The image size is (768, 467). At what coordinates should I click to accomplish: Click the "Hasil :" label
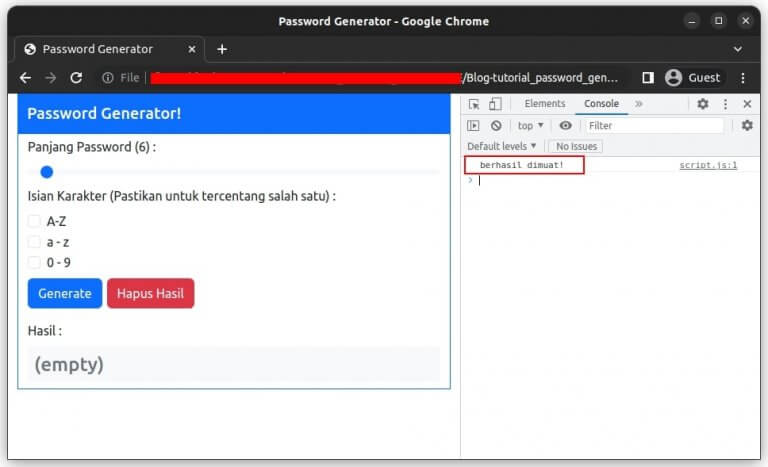[x=45, y=331]
